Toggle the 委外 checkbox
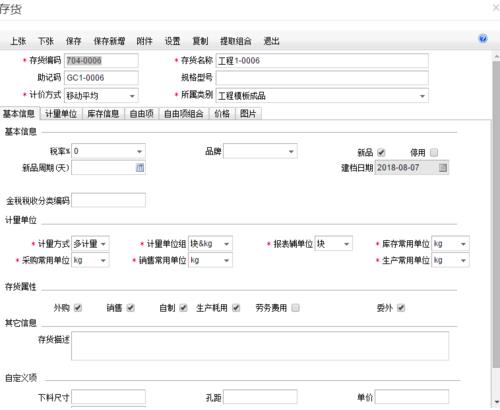The width and height of the screenshot is (500, 410). [x=401, y=308]
